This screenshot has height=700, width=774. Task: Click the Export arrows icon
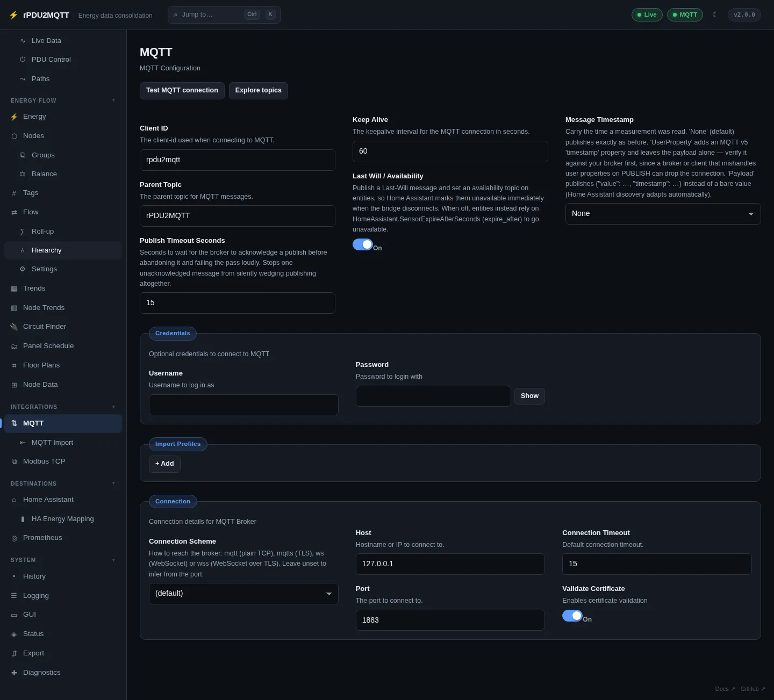(14, 653)
